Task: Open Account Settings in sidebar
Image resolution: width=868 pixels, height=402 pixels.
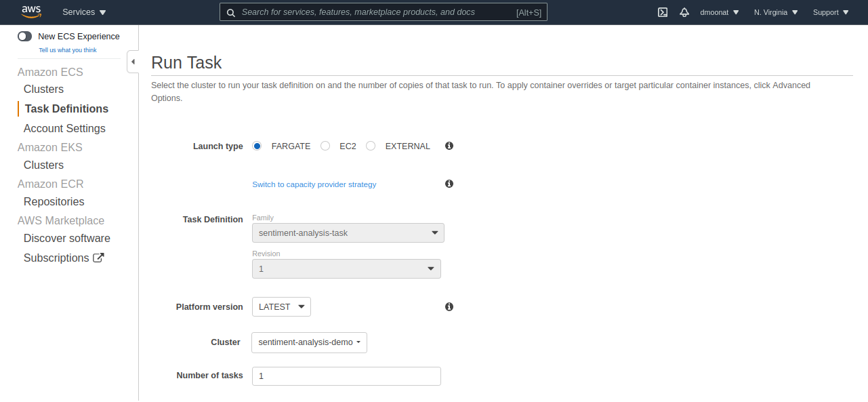Action: point(64,129)
